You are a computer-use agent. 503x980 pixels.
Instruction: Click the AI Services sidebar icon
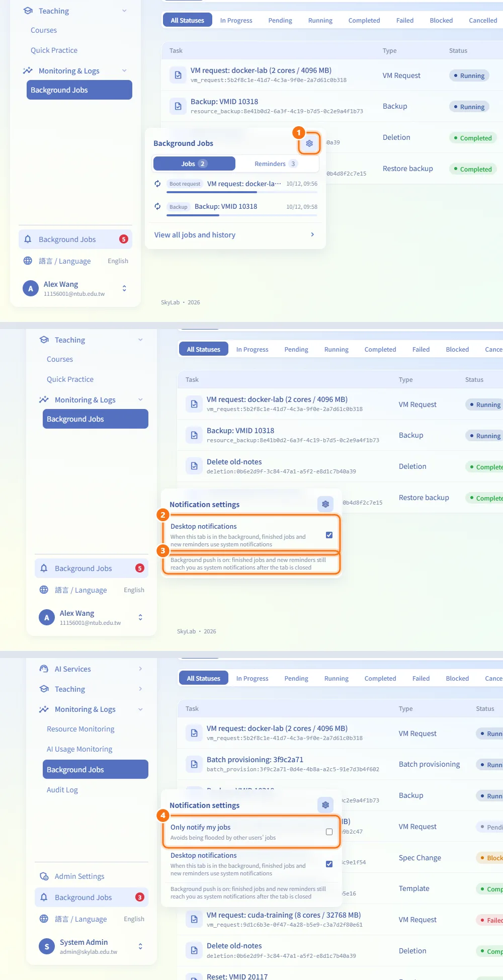44,669
